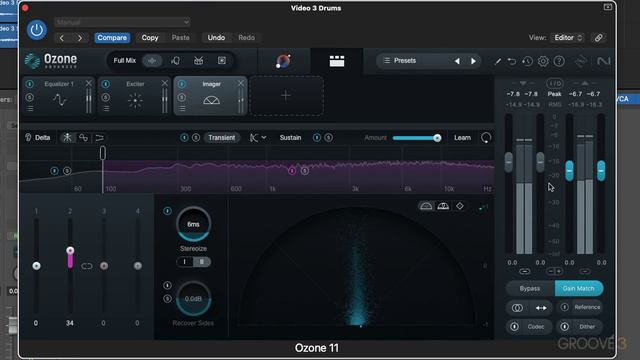Adjust the Amount slider
640x360 pixels.
coord(416,138)
